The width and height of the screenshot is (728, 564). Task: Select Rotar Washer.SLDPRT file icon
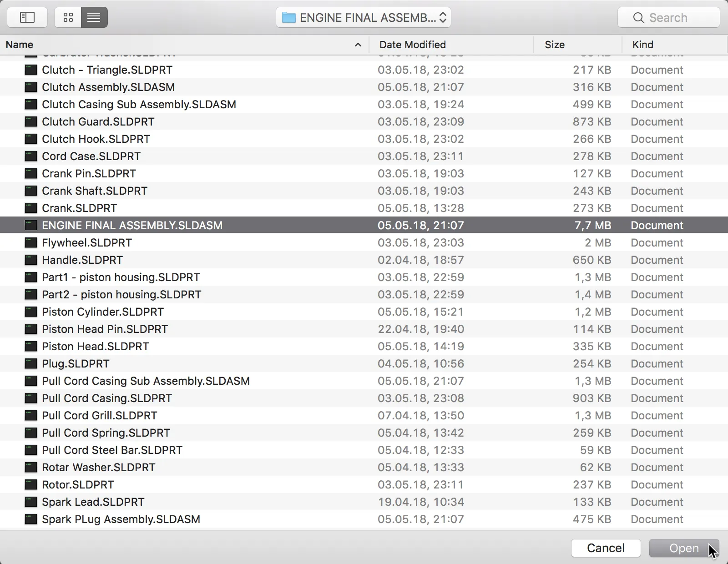pyautogui.click(x=30, y=467)
